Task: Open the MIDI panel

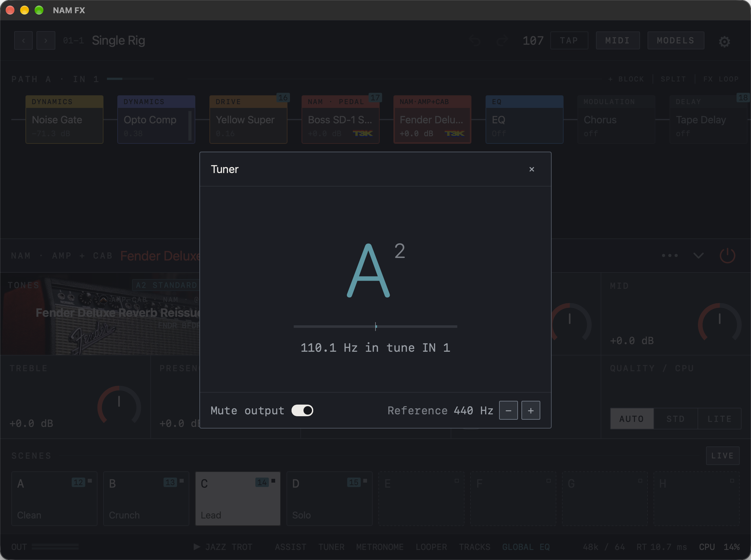Action: click(618, 41)
